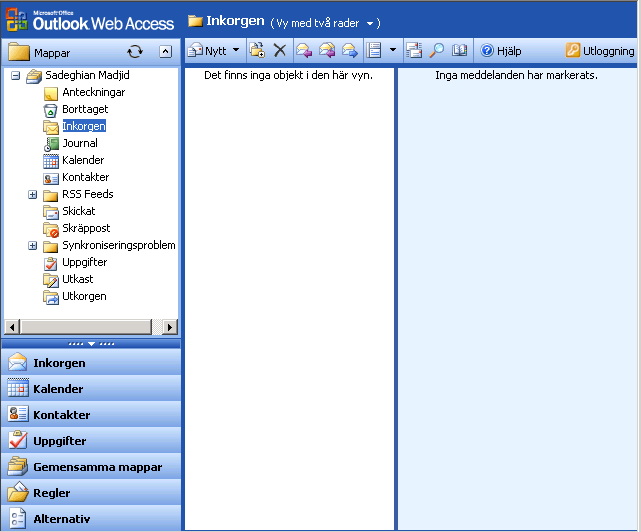Open Kalender in the folder tree

point(83,160)
